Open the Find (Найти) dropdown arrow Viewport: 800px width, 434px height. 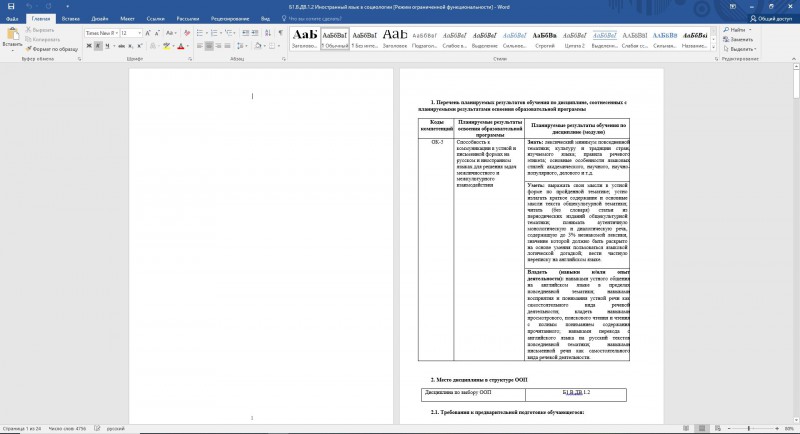[x=750, y=30]
